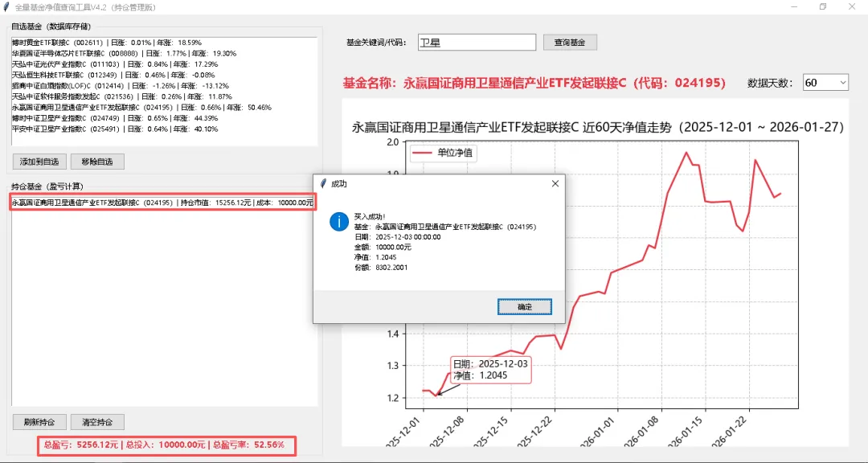The image size is (868, 463).
Task: Minimize the main 基金净值查询工具 window
Action: click(x=794, y=6)
